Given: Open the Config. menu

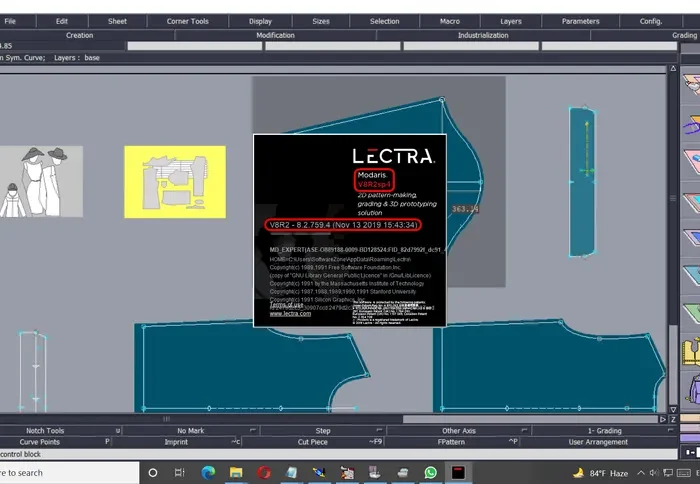Looking at the screenshot, I should click(650, 21).
